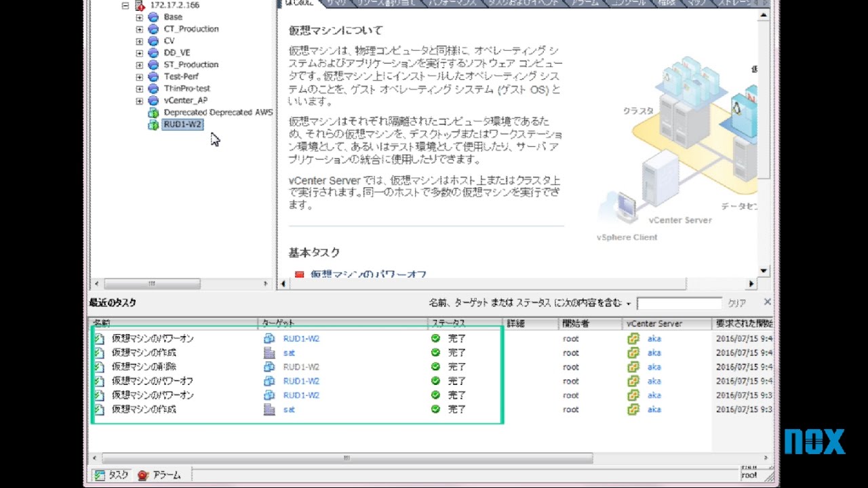Select the ST_Production item in the inventory tree
This screenshot has width=868, height=488.
tap(191, 64)
